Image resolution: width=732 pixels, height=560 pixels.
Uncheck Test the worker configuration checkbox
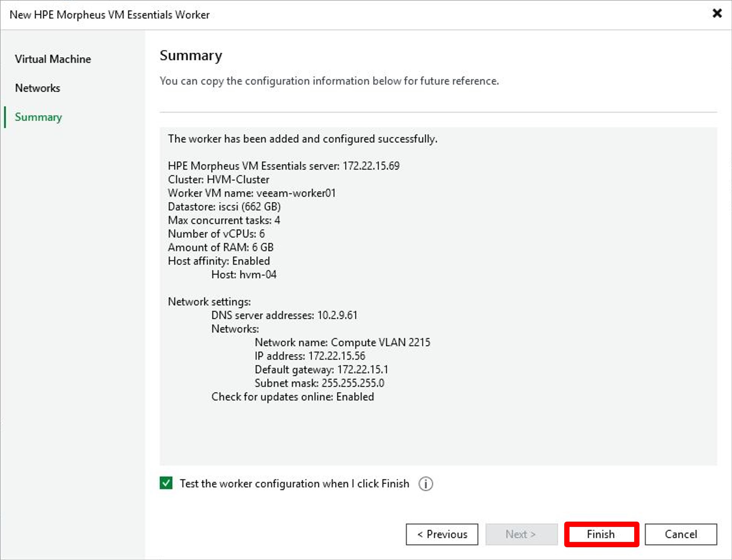(166, 483)
